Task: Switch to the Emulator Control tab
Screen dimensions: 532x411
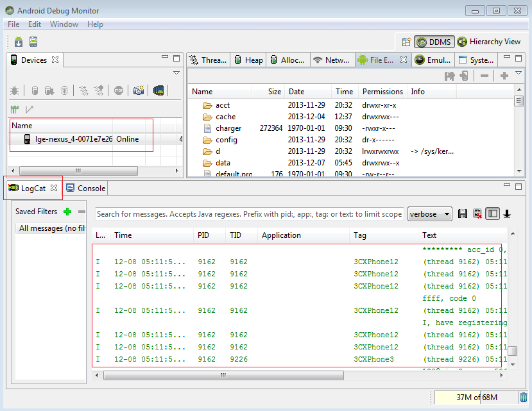Action: (433, 60)
